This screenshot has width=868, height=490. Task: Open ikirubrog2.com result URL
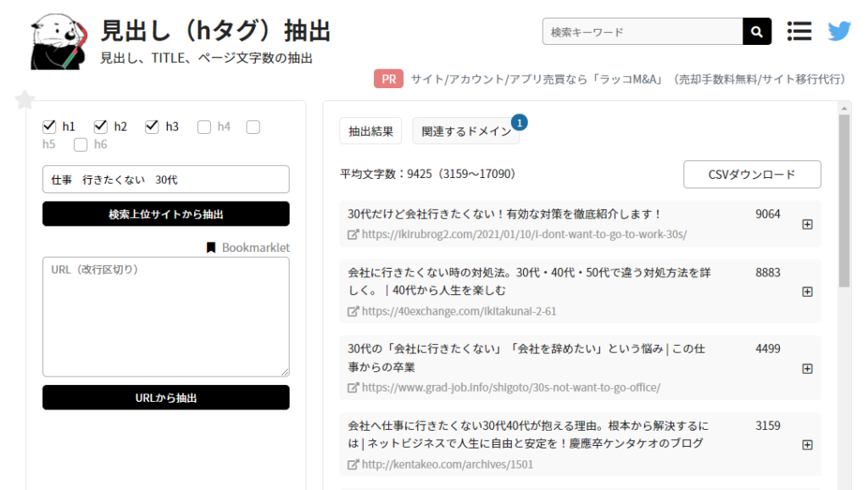coord(524,234)
